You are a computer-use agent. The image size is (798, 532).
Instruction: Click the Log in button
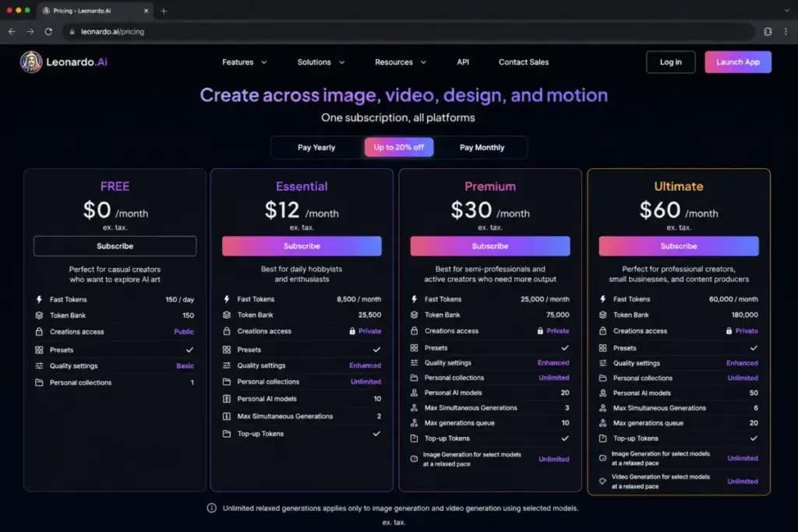coord(670,62)
